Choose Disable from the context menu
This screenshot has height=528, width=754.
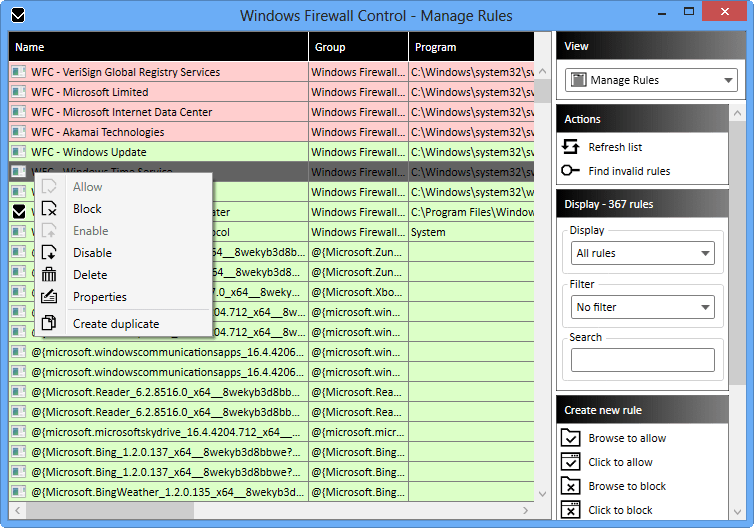coord(124,252)
